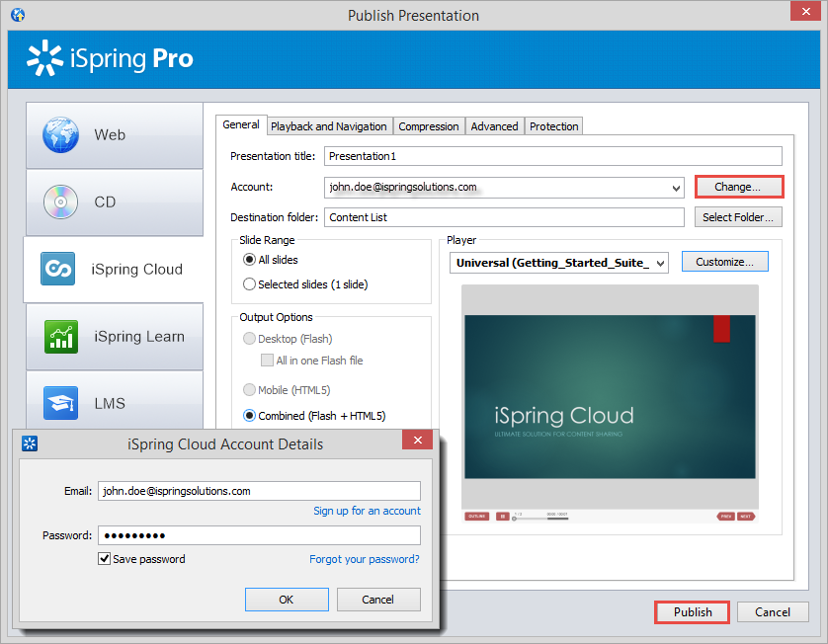The image size is (828, 644).
Task: Click the iSpring Pro logo
Action: (111, 58)
